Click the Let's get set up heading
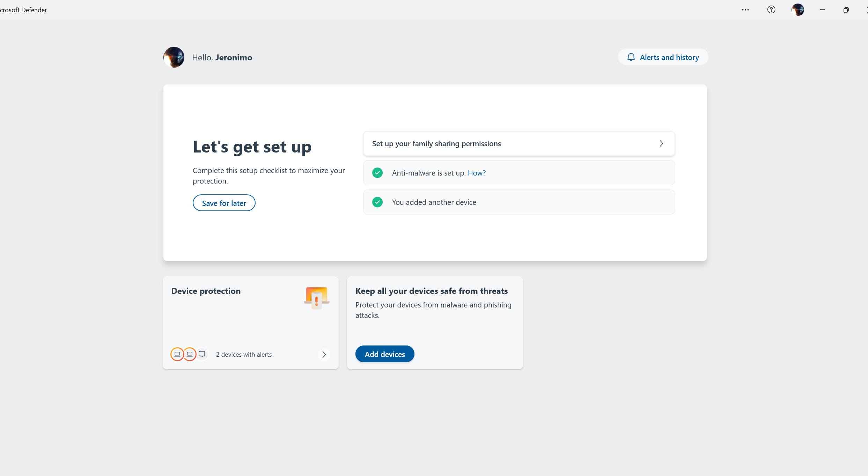 252,147
